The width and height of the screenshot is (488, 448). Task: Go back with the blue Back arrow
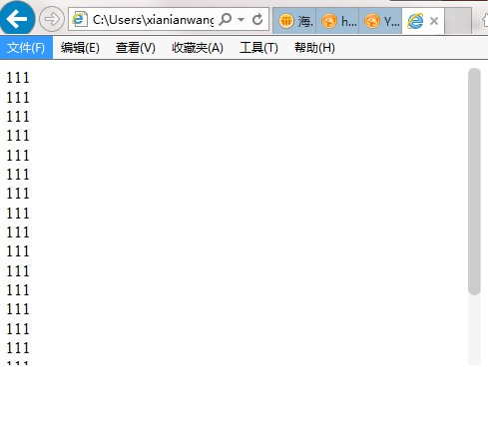(x=17, y=18)
